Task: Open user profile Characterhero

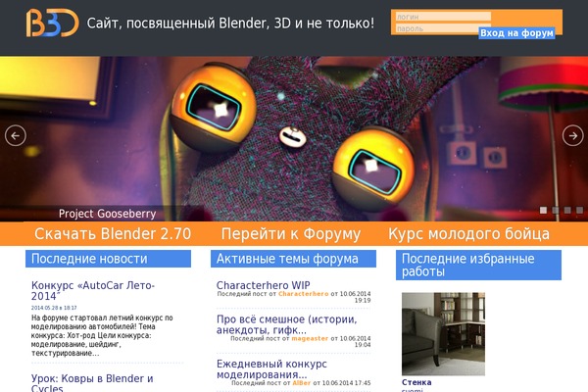Action: [304, 294]
